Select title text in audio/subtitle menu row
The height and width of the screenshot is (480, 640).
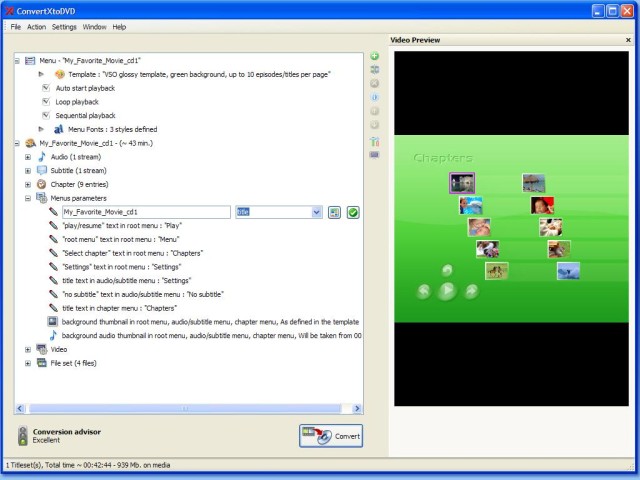pos(127,281)
